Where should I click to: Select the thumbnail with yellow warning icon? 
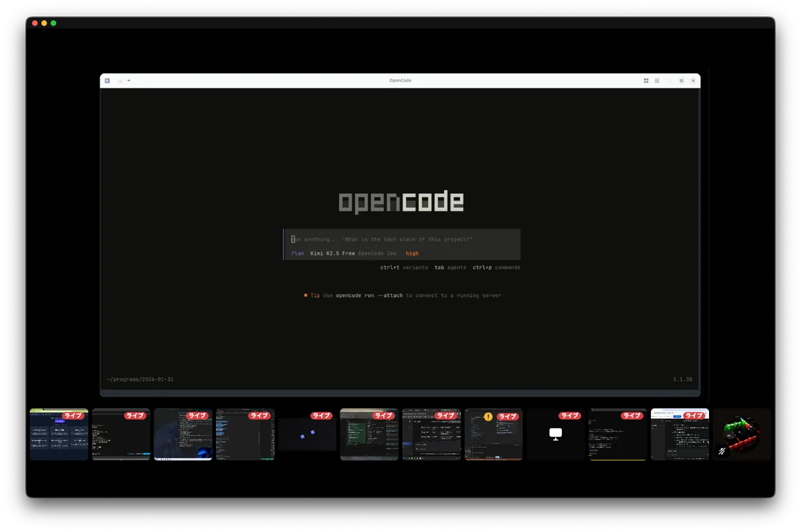click(493, 435)
